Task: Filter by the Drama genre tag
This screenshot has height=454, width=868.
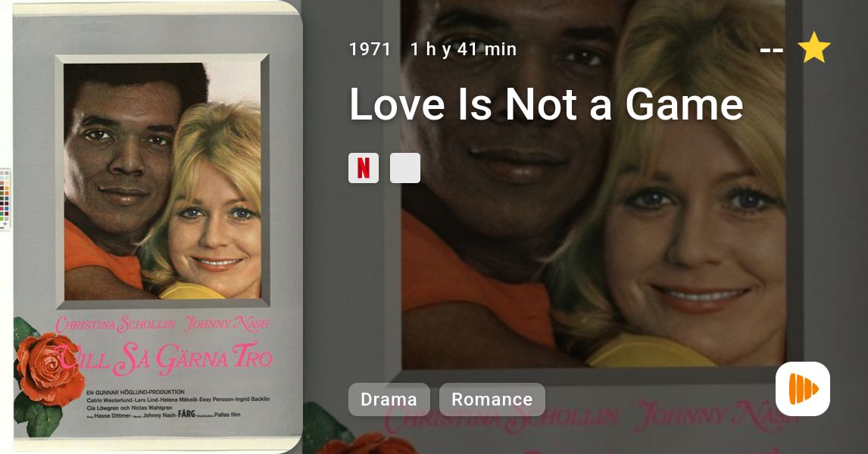Action: coord(389,400)
